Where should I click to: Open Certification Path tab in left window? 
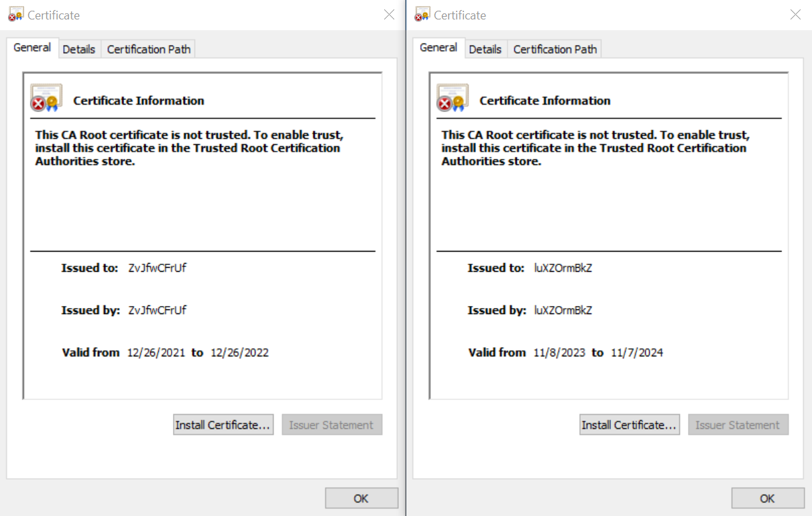coord(149,49)
